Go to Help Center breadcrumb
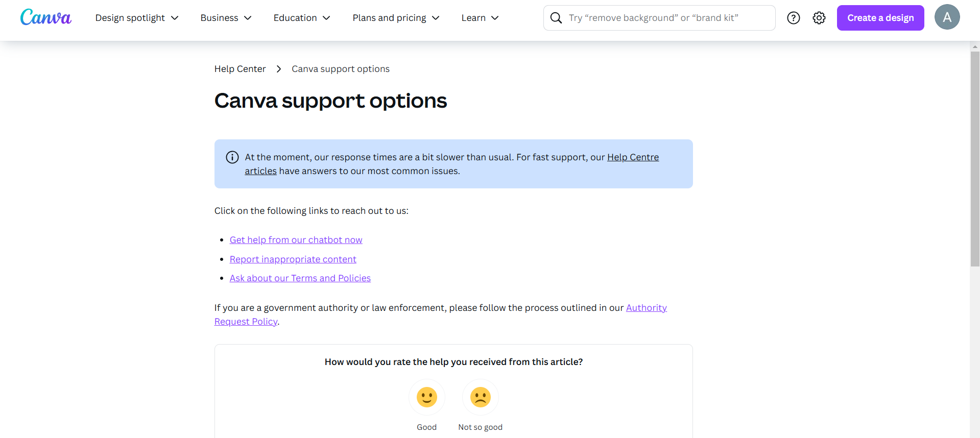The width and height of the screenshot is (980, 438). click(x=240, y=69)
